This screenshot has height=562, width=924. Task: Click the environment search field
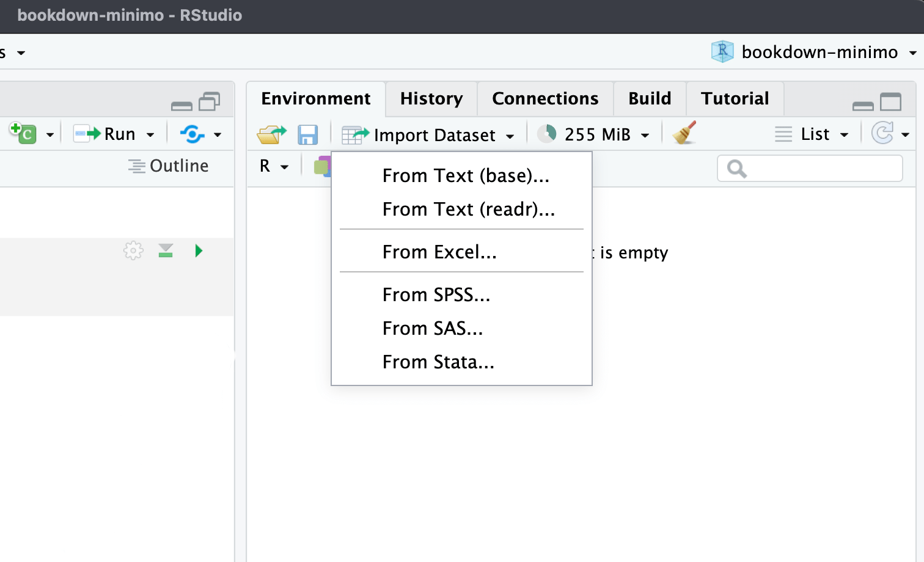[x=810, y=168]
